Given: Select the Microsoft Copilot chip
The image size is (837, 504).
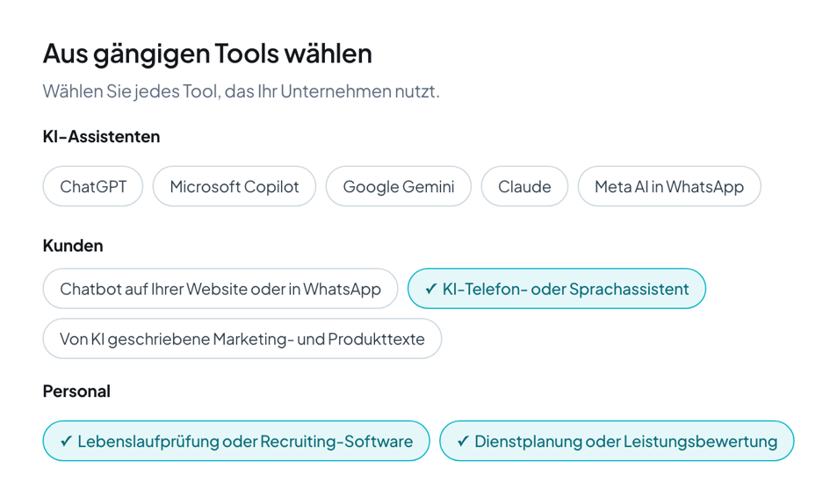Looking at the screenshot, I should pyautogui.click(x=235, y=186).
